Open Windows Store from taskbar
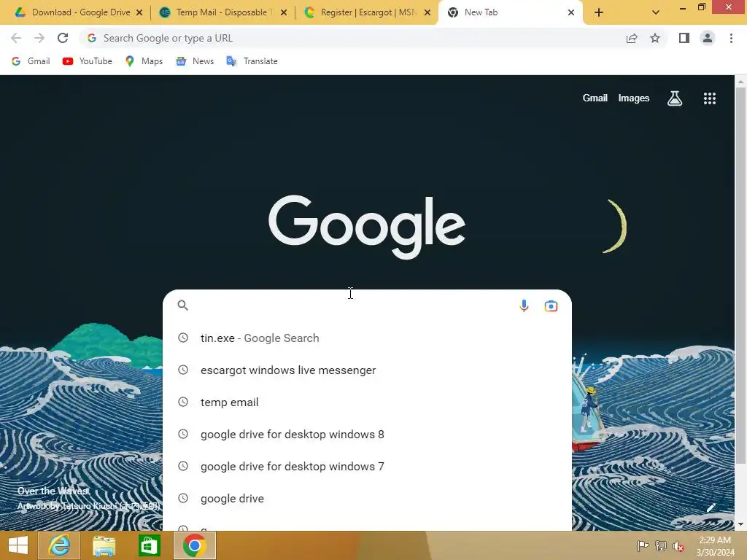Screen dimensions: 747x560 point(149,545)
